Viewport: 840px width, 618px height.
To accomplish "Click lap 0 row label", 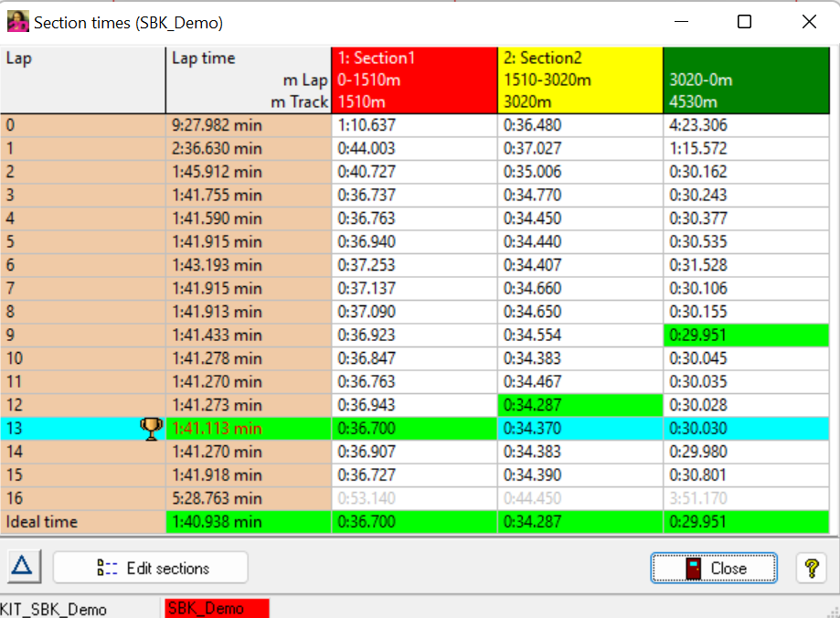I will [82, 125].
